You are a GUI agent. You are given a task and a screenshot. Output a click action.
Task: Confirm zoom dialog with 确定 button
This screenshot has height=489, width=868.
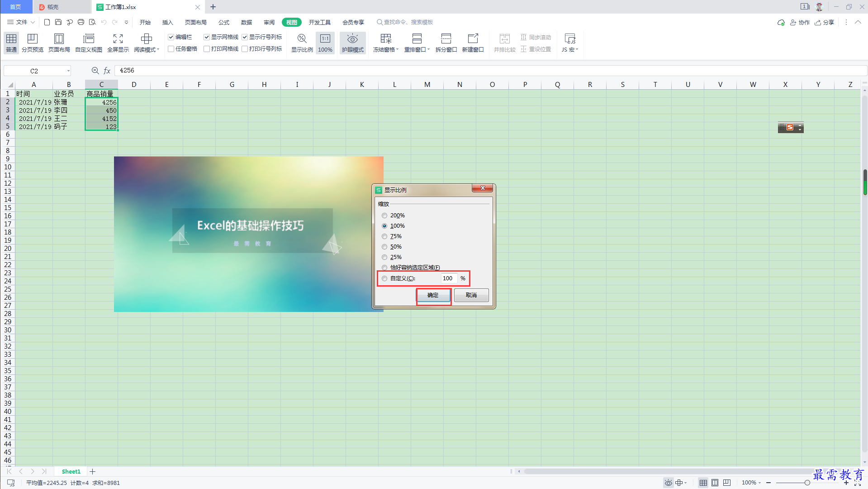[433, 295]
